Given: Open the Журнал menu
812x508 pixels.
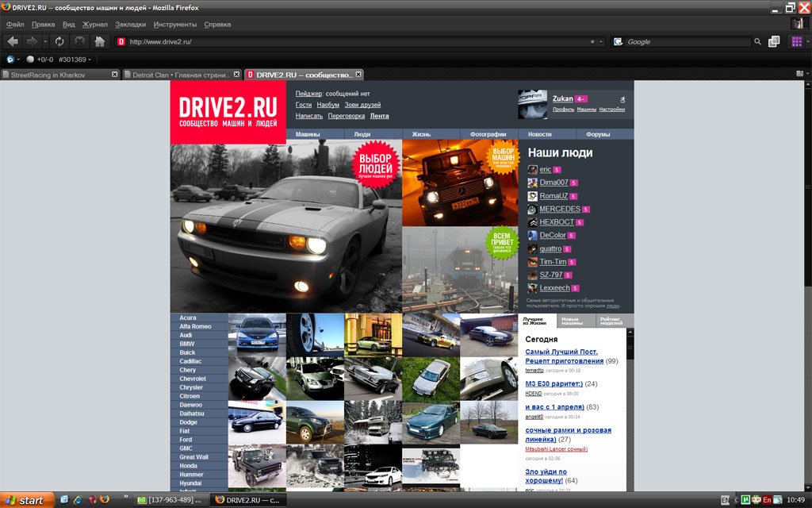Looking at the screenshot, I should coord(95,25).
